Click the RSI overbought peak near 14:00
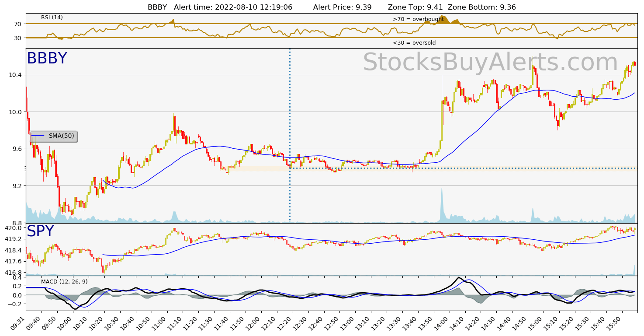 click(442, 20)
